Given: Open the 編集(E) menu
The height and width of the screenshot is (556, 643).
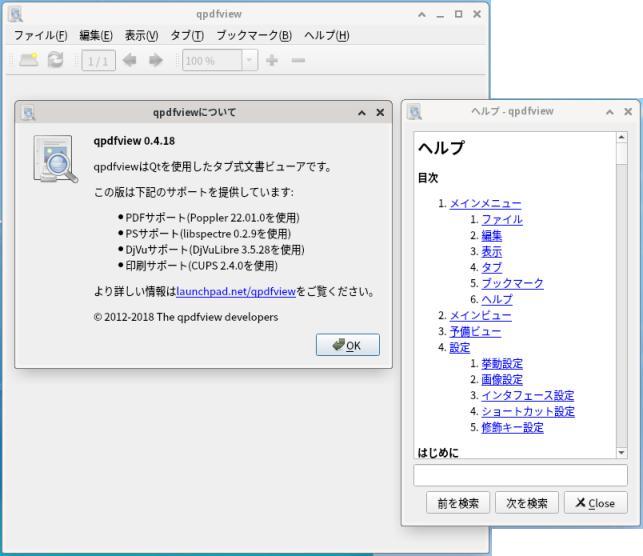Looking at the screenshot, I should coord(96,36).
